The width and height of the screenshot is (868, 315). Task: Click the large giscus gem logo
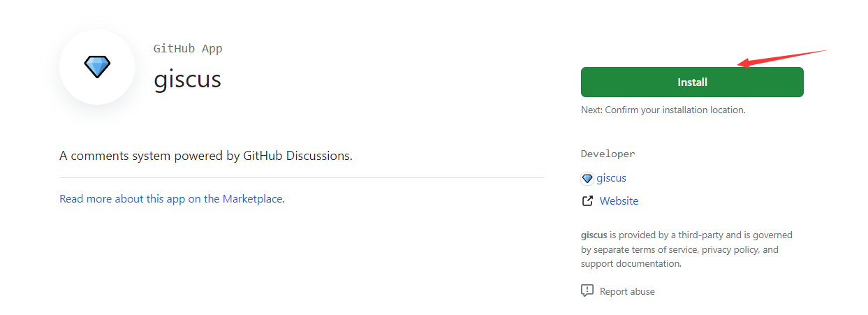pyautogui.click(x=97, y=67)
